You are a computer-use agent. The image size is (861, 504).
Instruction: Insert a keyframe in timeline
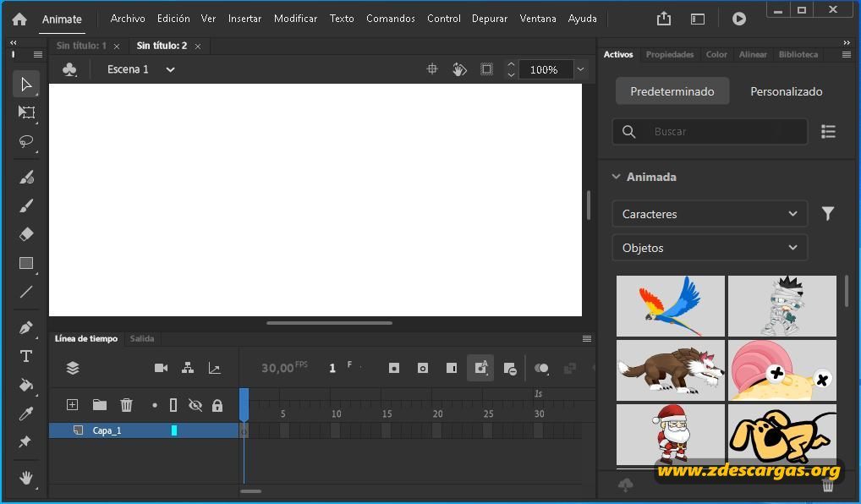394,369
